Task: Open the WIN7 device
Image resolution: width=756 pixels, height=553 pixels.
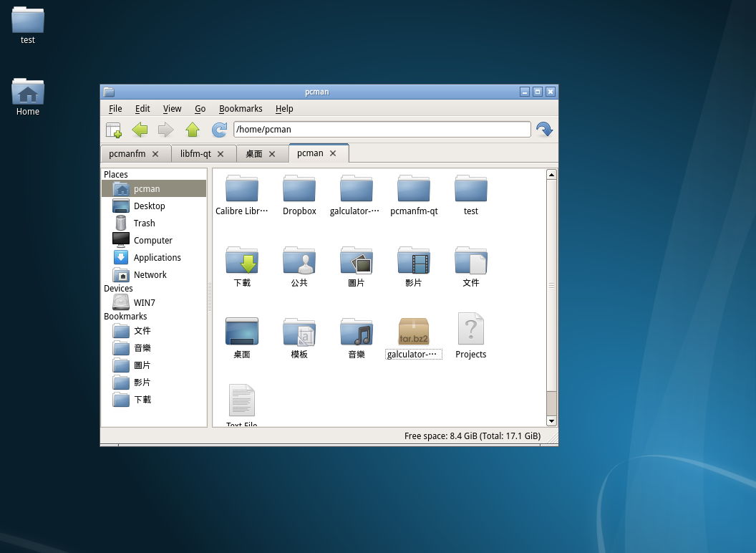Action: pyautogui.click(x=144, y=303)
